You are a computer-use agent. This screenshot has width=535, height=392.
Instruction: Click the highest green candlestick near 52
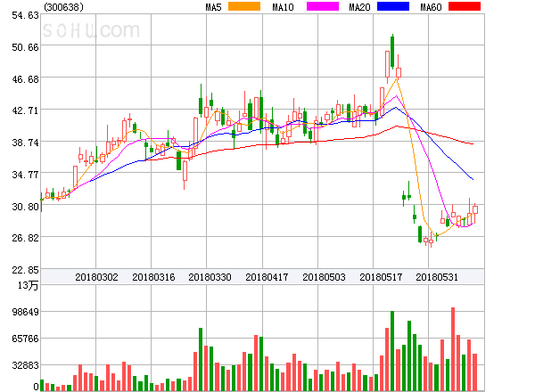pos(392,52)
